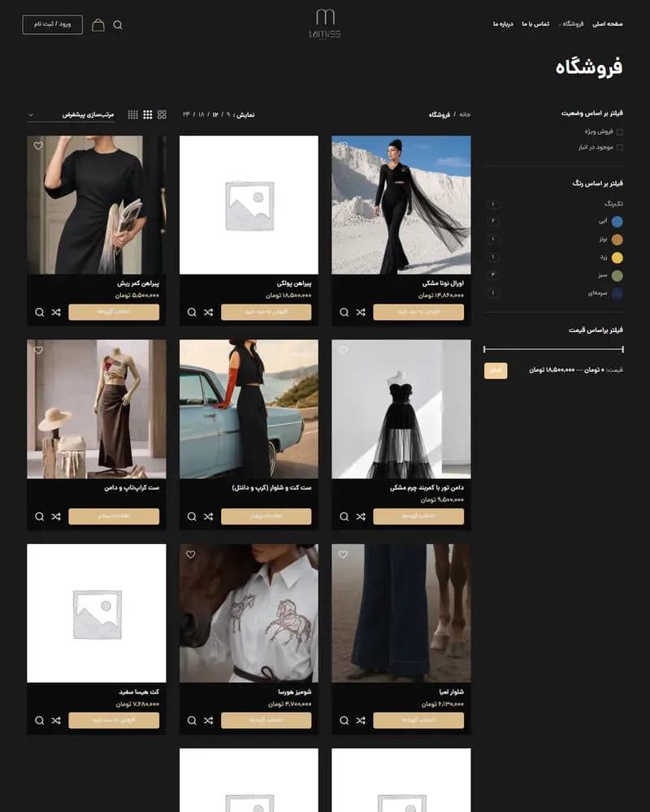The width and height of the screenshot is (650, 812).
Task: Compare 'شومیز هورسا' shuffle icon
Action: 208,720
